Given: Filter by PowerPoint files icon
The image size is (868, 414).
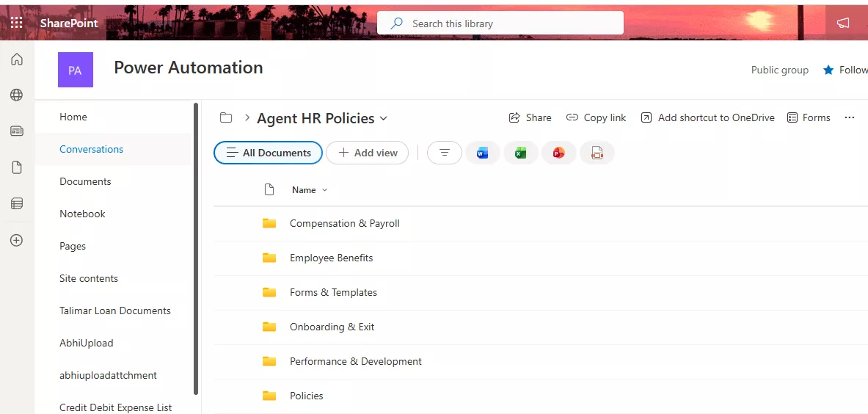Looking at the screenshot, I should (x=559, y=153).
